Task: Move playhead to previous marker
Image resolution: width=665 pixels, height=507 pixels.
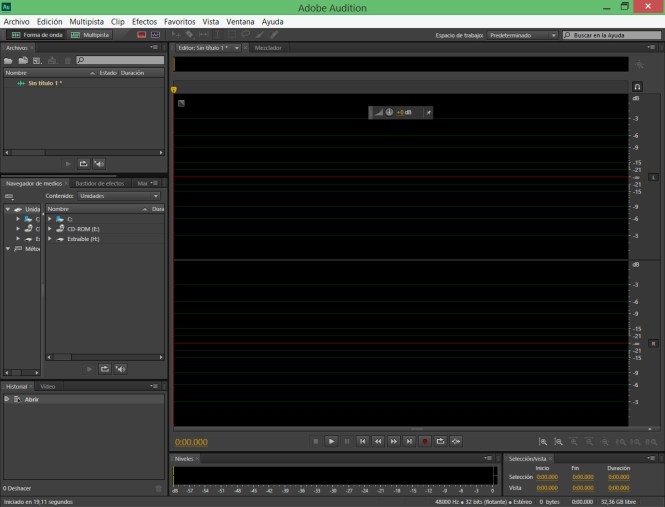Action: (x=362, y=441)
